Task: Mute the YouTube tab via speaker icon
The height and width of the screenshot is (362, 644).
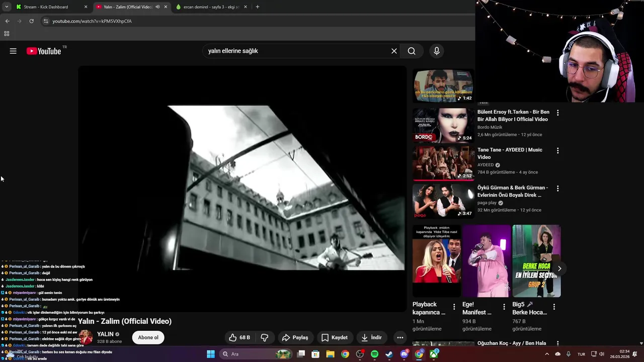Action: pos(157,7)
